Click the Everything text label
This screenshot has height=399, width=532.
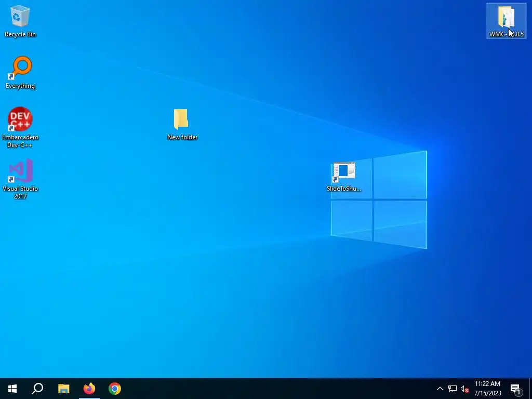[20, 86]
